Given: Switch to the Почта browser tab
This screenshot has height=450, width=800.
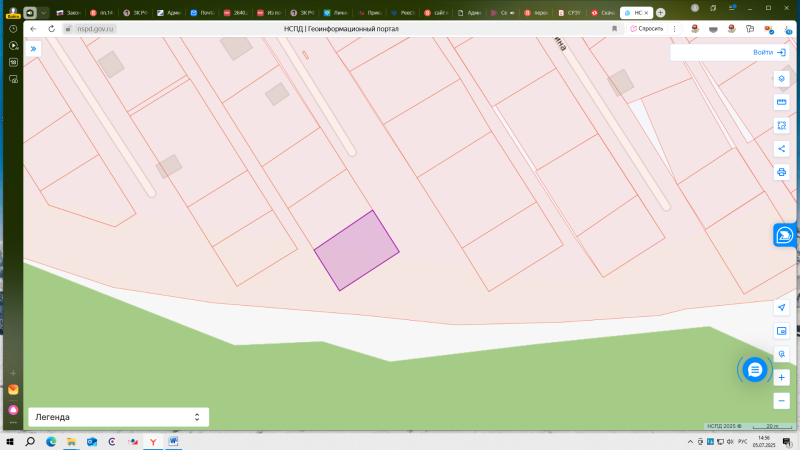Looking at the screenshot, I should pos(203,13).
